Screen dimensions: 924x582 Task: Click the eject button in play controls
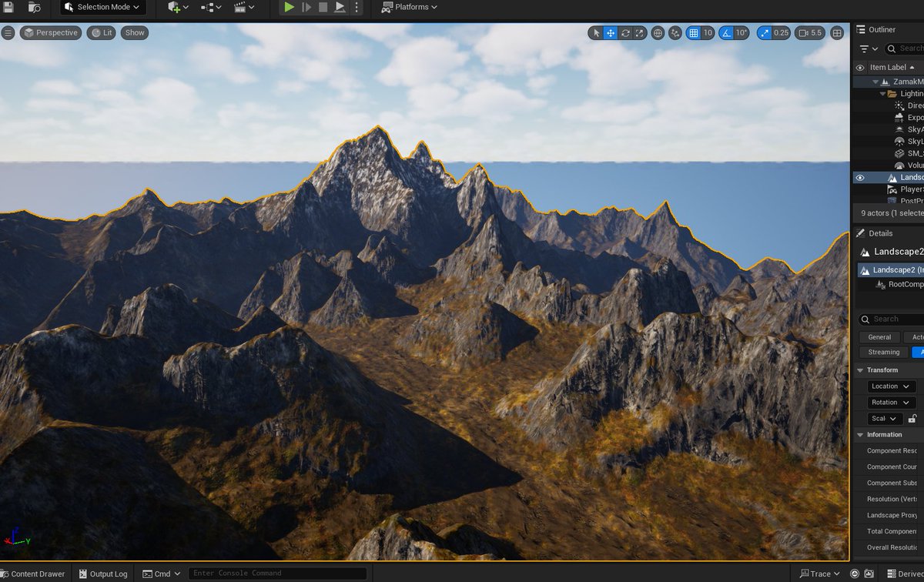[x=340, y=7]
